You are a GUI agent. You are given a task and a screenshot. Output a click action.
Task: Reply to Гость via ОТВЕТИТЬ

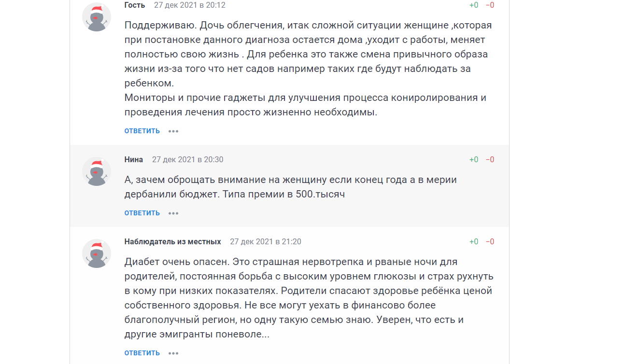tap(142, 131)
